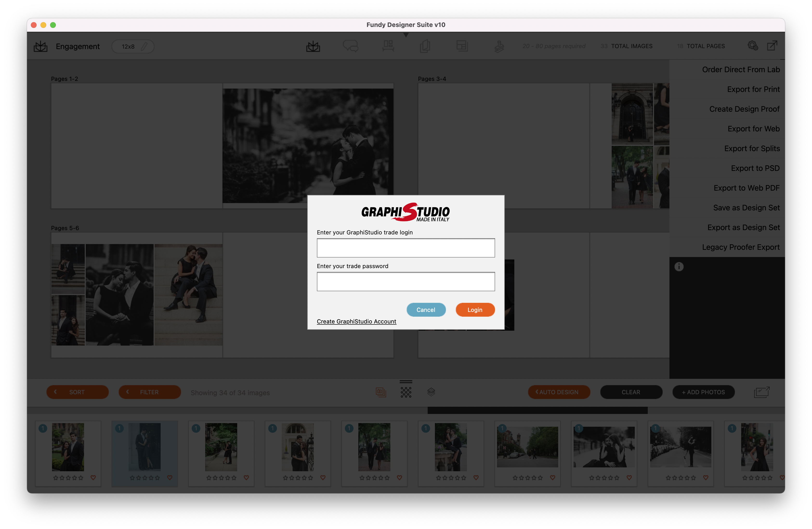Toggle heart on the ninth thumbnail
The height and width of the screenshot is (529, 812).
pos(706,478)
